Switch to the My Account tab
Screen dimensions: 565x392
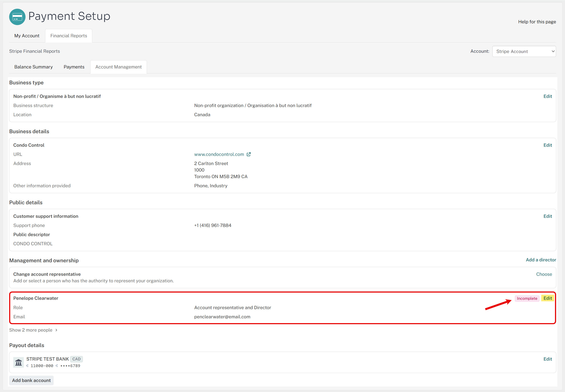pos(27,36)
